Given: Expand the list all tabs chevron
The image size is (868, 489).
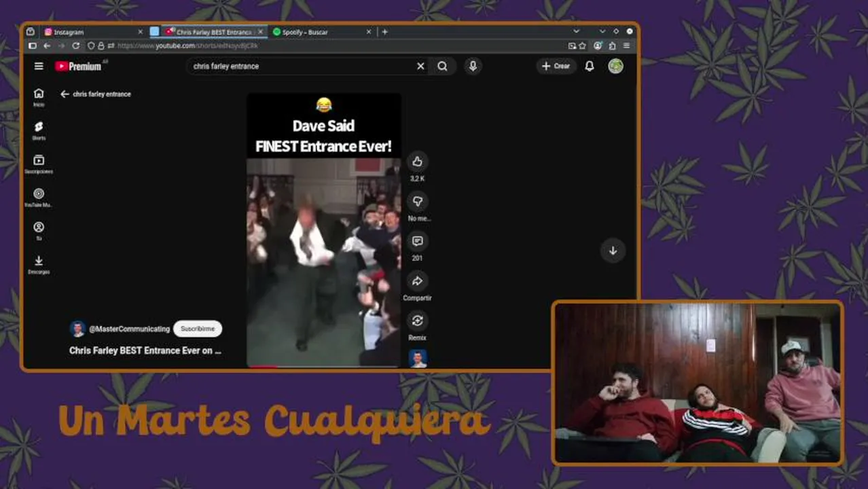Looking at the screenshot, I should [x=576, y=31].
